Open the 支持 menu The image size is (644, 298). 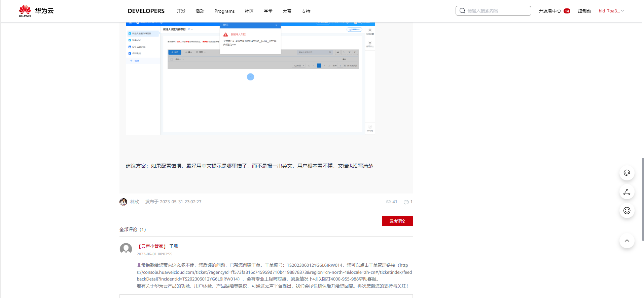[306, 11]
